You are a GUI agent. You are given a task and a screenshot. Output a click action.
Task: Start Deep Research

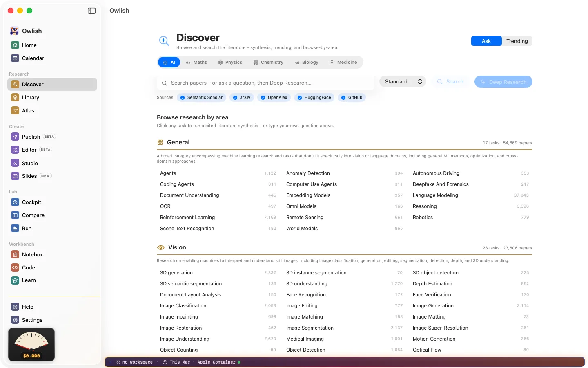click(503, 82)
